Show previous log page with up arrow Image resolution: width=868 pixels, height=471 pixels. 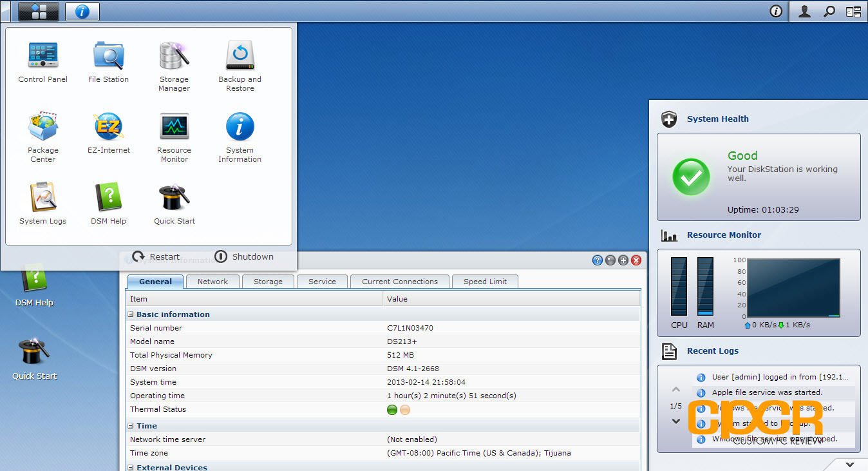tap(676, 389)
